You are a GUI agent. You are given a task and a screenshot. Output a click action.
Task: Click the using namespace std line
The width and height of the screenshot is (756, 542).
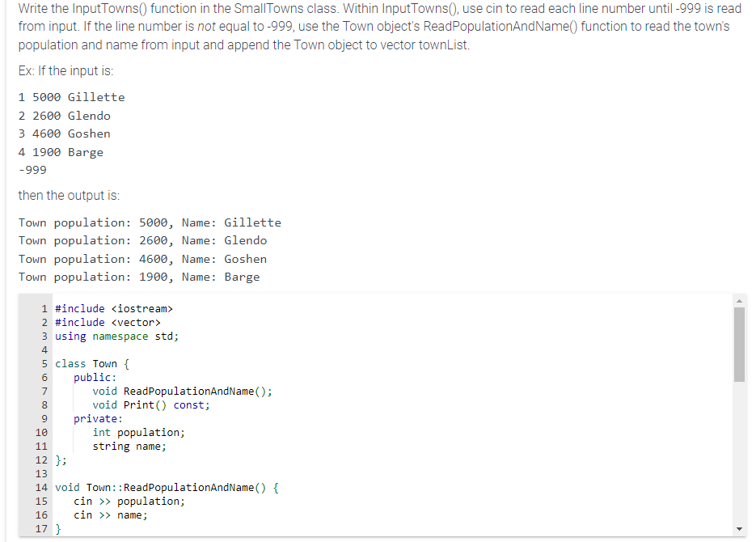coord(117,336)
